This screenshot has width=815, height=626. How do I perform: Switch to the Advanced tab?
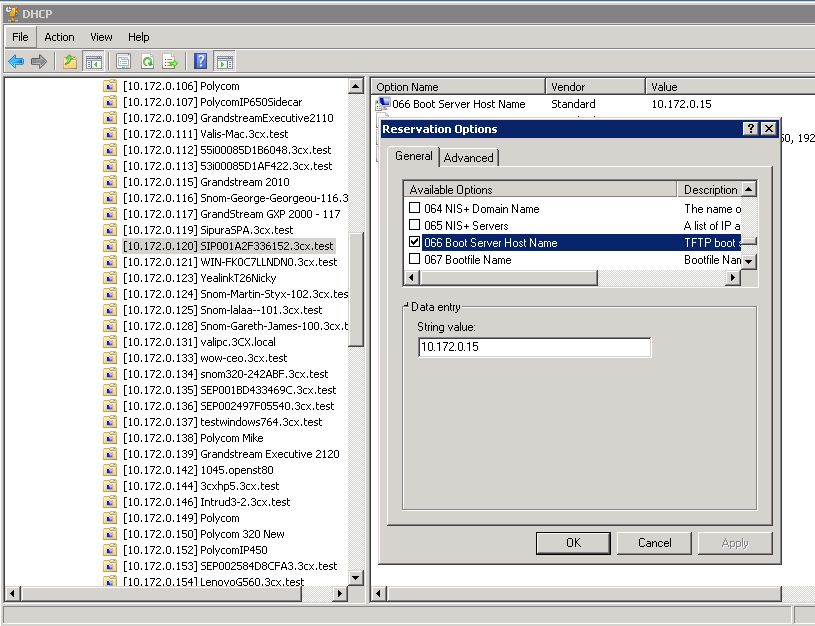click(x=469, y=158)
